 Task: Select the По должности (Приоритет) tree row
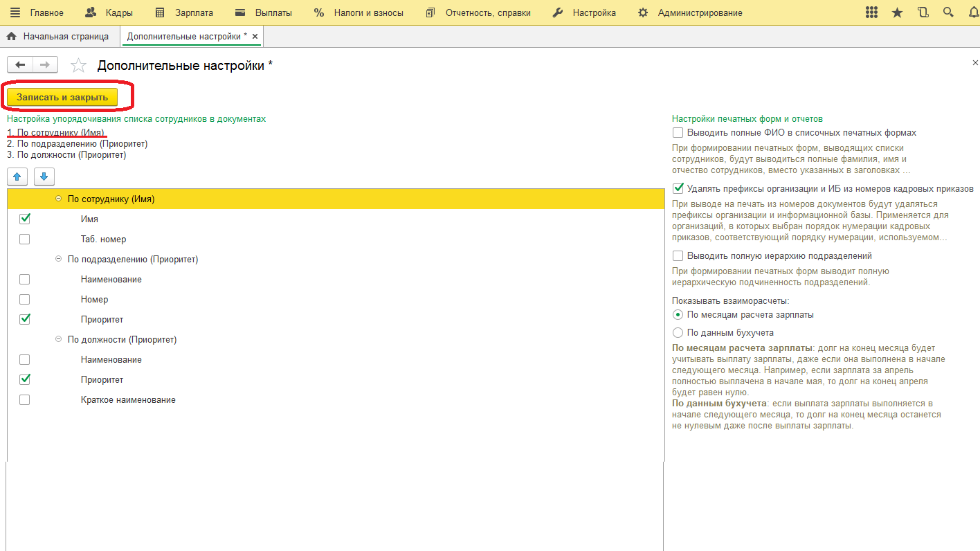point(336,339)
